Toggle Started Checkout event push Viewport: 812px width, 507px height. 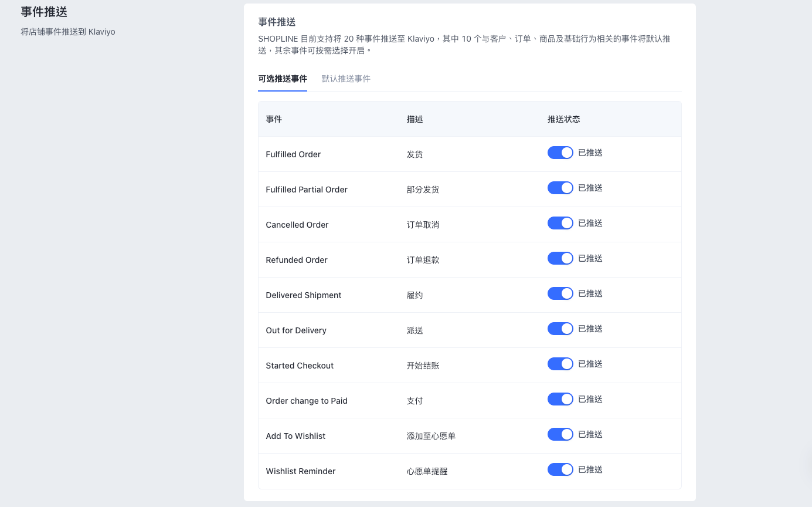[560, 364]
